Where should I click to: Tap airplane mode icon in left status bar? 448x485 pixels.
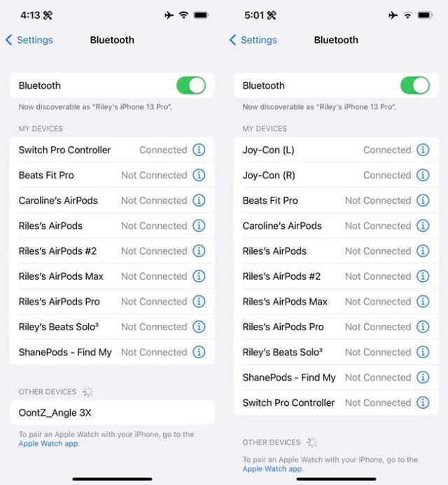pos(169,15)
